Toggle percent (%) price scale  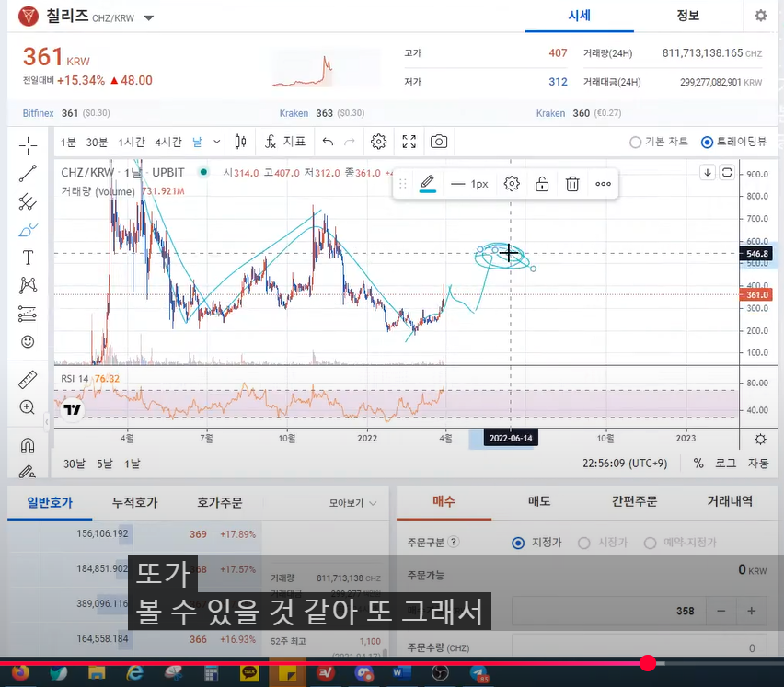pos(698,464)
